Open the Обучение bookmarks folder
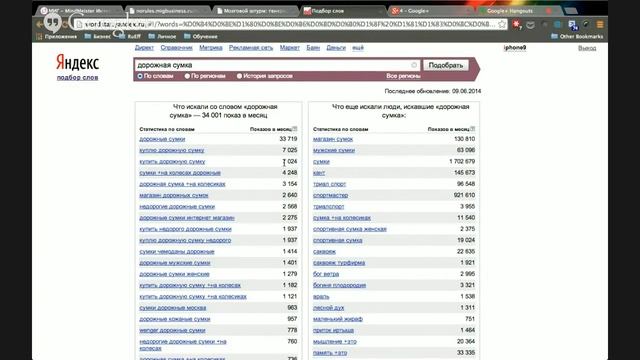The width and height of the screenshot is (640, 360). 201,36
